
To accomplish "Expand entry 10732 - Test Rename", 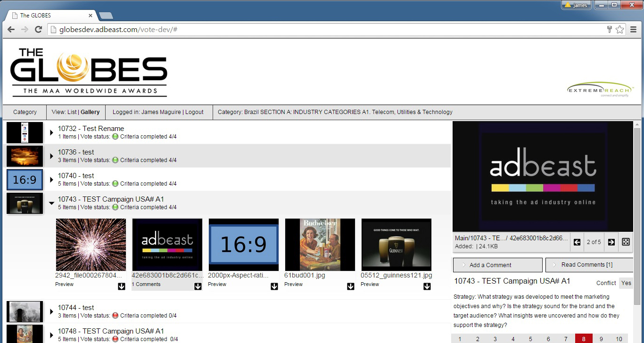I will pos(51,132).
